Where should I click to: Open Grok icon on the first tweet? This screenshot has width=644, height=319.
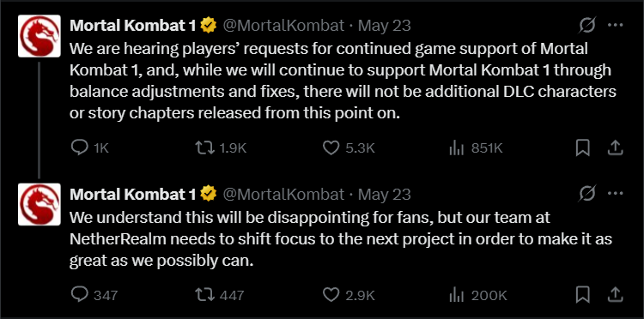(x=587, y=27)
